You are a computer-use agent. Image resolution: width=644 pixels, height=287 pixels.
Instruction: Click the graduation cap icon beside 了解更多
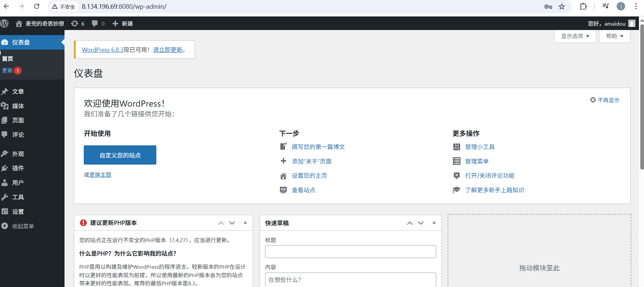(457, 190)
